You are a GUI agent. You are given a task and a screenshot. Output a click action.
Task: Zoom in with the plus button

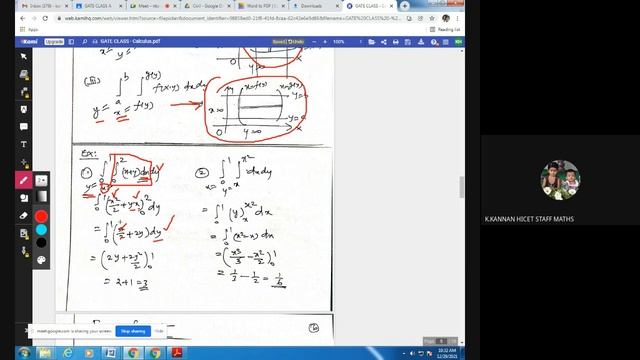[325, 42]
